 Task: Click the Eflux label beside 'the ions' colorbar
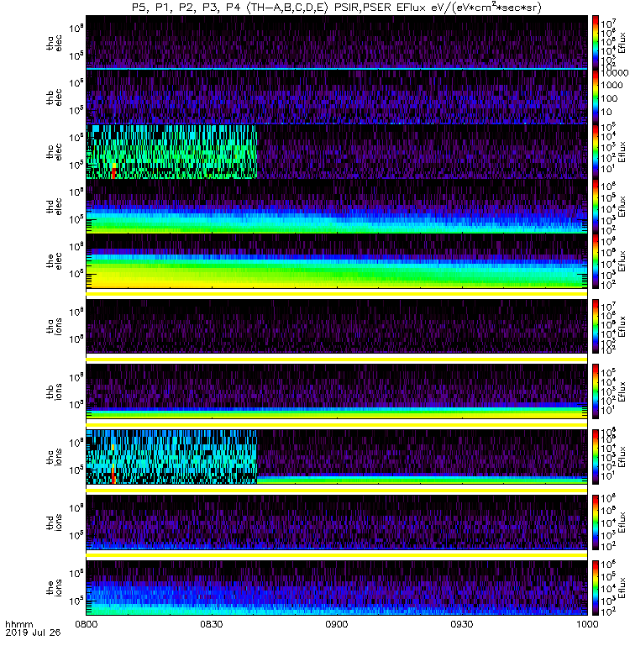(x=622, y=587)
